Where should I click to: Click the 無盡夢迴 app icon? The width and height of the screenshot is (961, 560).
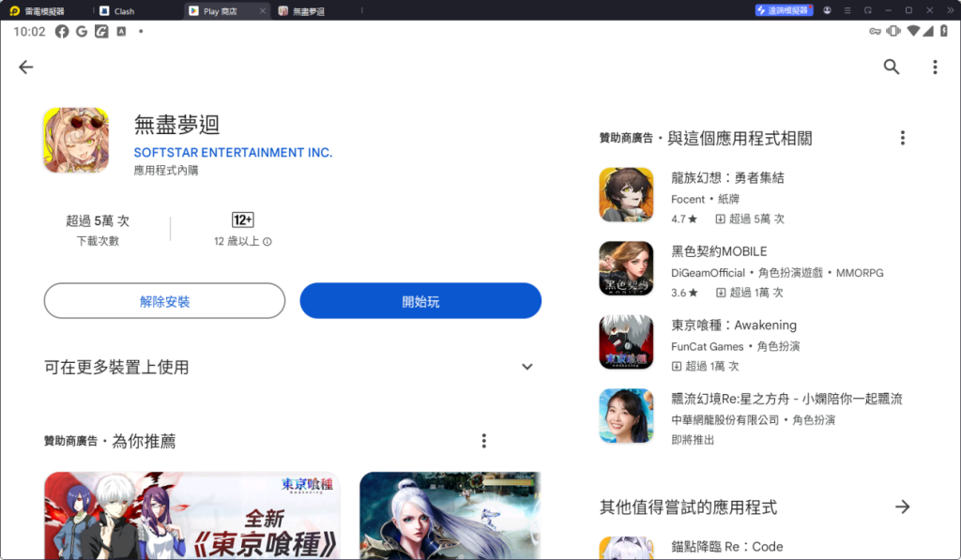coord(76,141)
